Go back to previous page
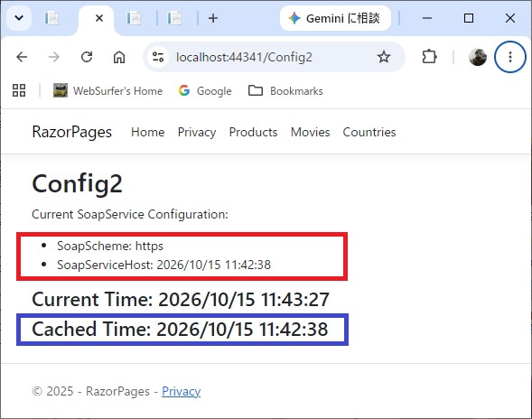This screenshot has height=419, width=532. point(22,57)
